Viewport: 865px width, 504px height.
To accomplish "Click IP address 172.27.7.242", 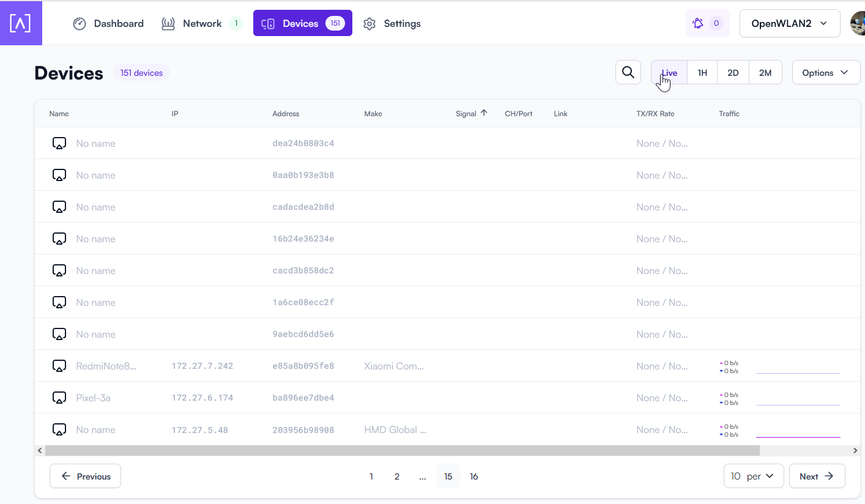I will (202, 366).
